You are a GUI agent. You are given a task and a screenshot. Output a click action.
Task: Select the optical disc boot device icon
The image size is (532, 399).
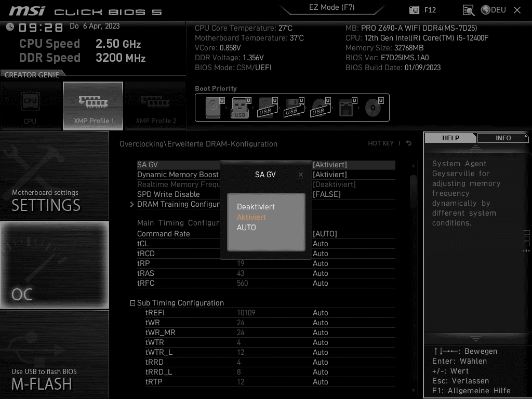[x=374, y=108]
